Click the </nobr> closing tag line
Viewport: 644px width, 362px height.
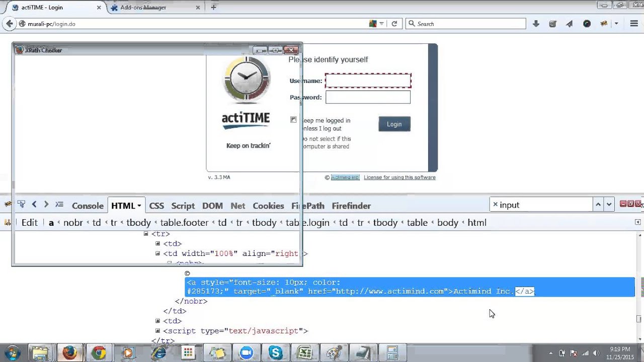tap(191, 301)
